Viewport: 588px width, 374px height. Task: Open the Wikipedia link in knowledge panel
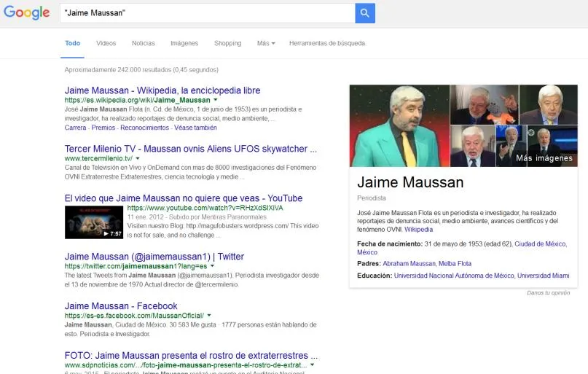(418, 230)
